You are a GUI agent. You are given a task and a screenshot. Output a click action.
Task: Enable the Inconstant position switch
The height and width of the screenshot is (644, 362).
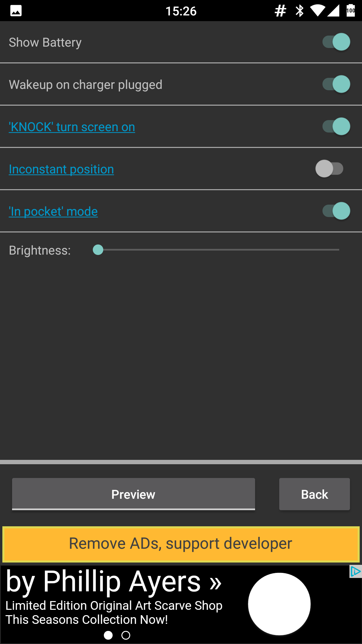coord(329,169)
